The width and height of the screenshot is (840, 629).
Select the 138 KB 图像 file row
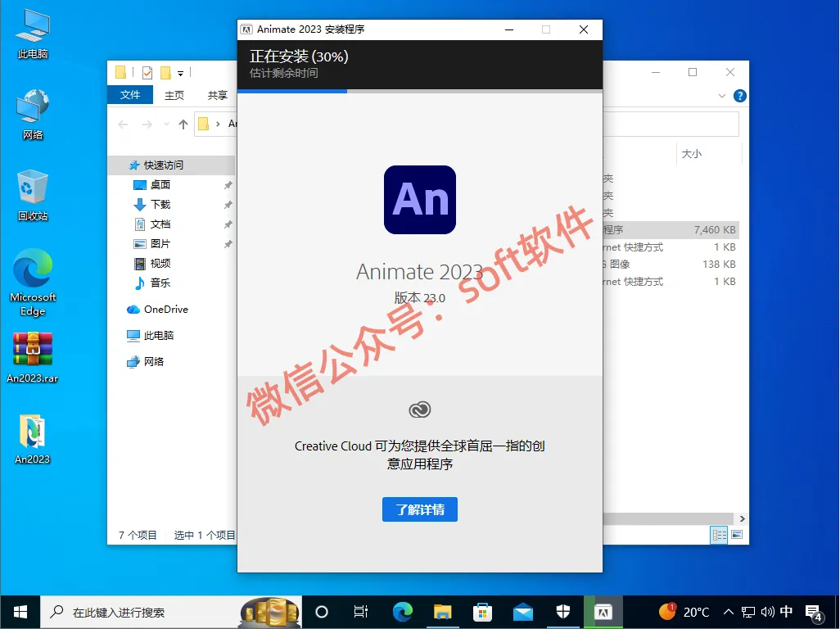coord(671,265)
